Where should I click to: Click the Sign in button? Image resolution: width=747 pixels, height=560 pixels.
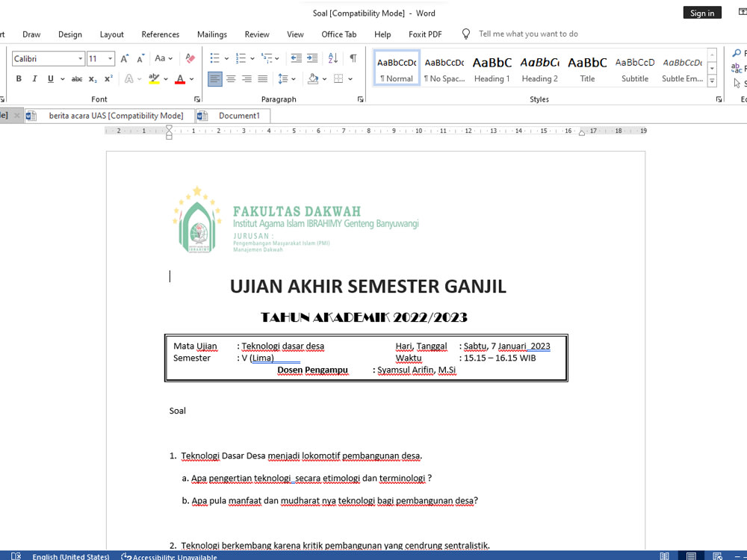[x=702, y=13]
